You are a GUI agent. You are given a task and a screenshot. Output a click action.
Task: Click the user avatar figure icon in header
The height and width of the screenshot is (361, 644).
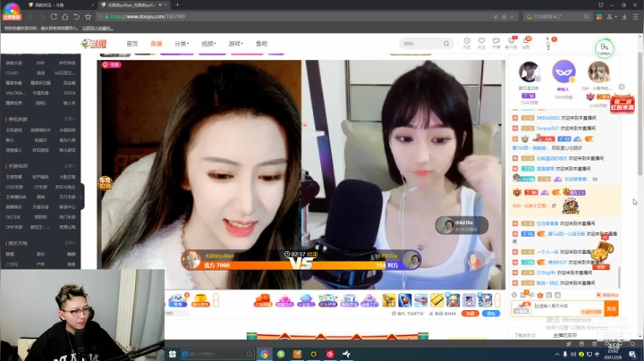point(548,44)
